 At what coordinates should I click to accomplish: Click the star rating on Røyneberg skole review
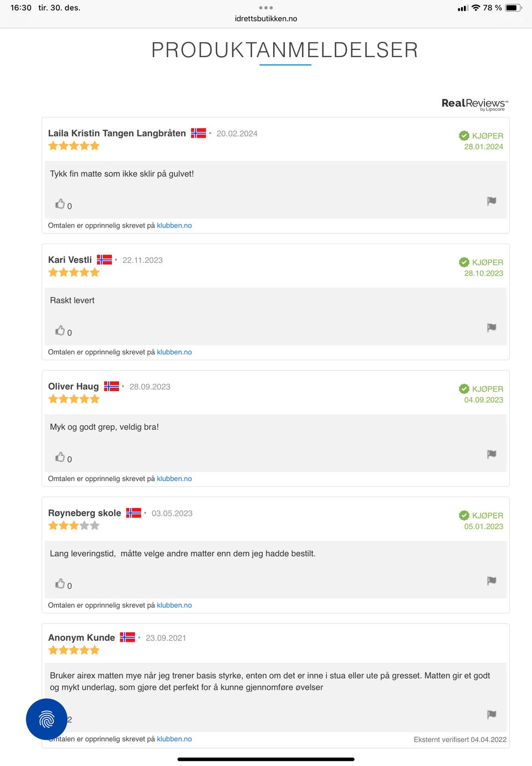coord(74,525)
